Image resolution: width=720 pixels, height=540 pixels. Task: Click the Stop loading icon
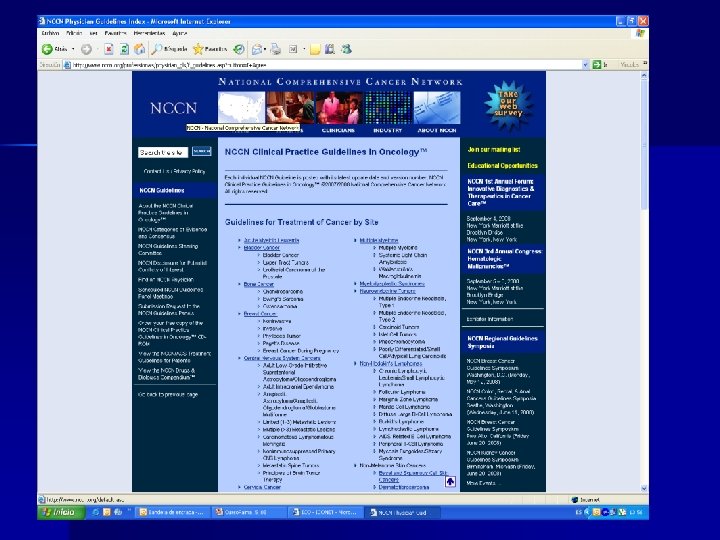tap(108, 49)
